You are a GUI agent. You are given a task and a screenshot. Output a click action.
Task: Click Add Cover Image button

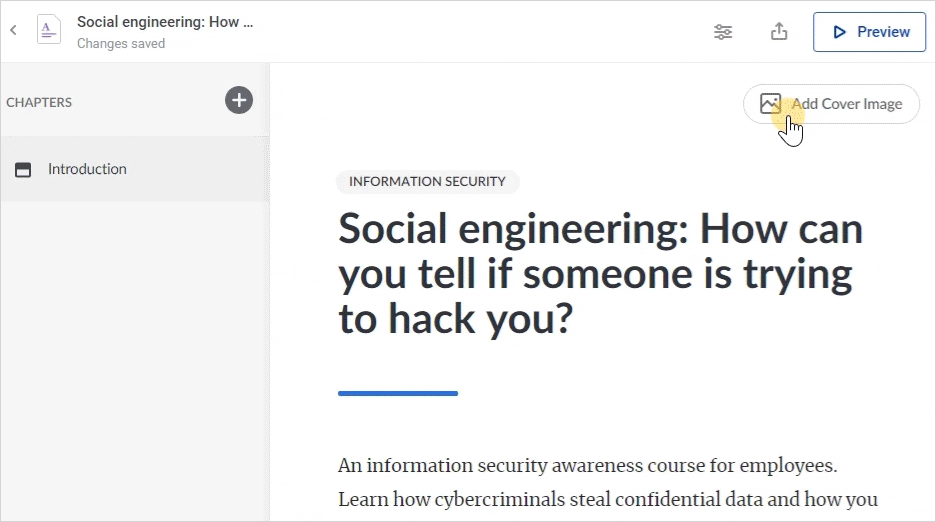coord(831,104)
